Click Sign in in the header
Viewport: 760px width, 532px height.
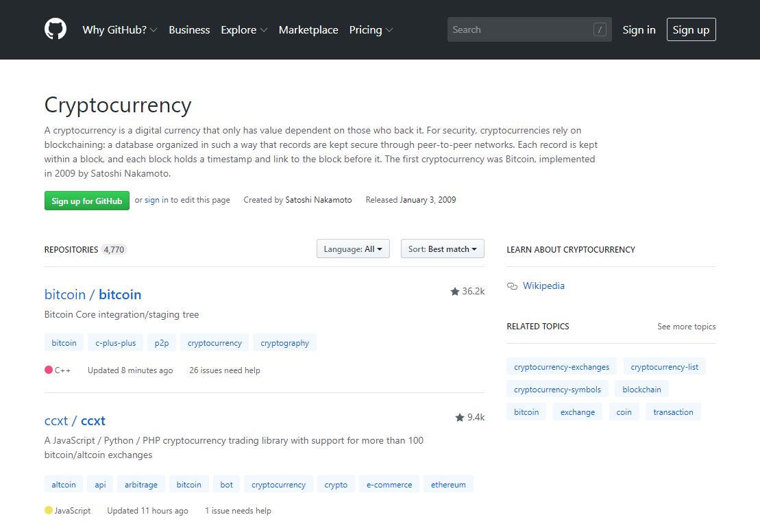639,30
